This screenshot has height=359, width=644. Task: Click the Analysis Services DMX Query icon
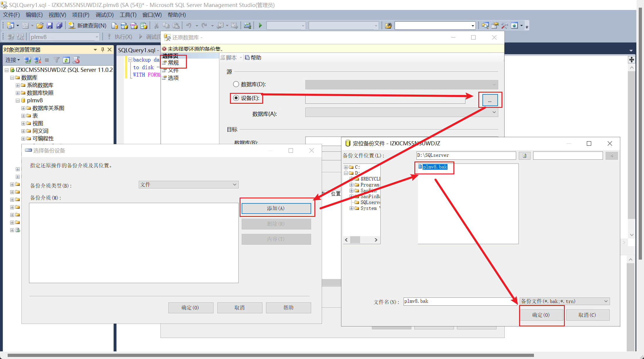click(134, 26)
